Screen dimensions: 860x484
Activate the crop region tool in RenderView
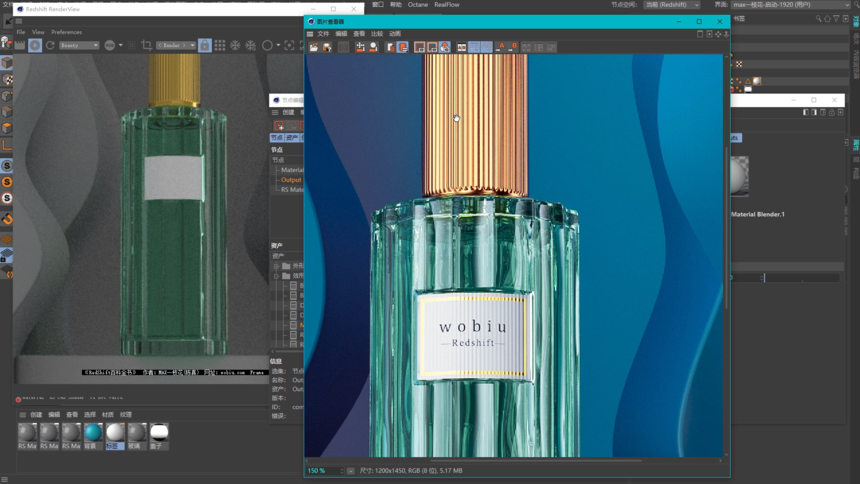click(146, 45)
